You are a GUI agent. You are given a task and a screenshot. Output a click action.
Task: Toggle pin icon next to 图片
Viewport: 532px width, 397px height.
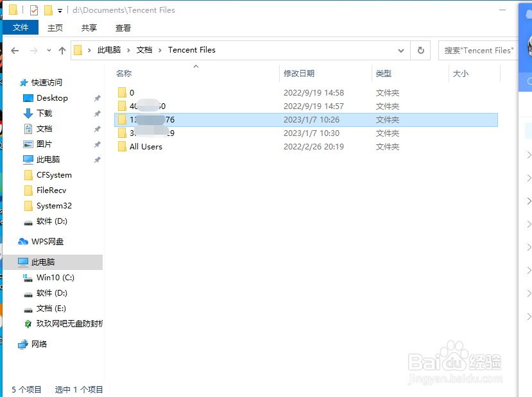(98, 144)
